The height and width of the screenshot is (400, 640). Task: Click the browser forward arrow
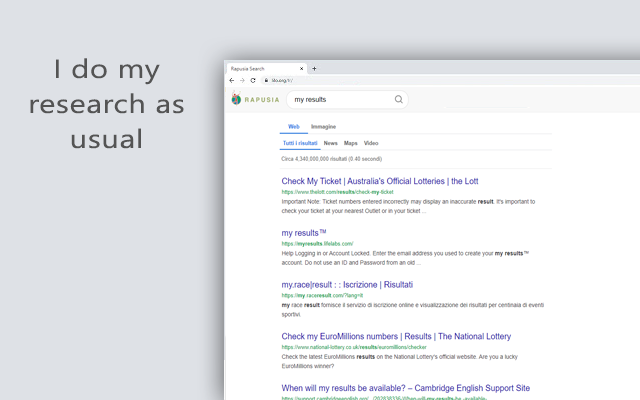click(242, 80)
